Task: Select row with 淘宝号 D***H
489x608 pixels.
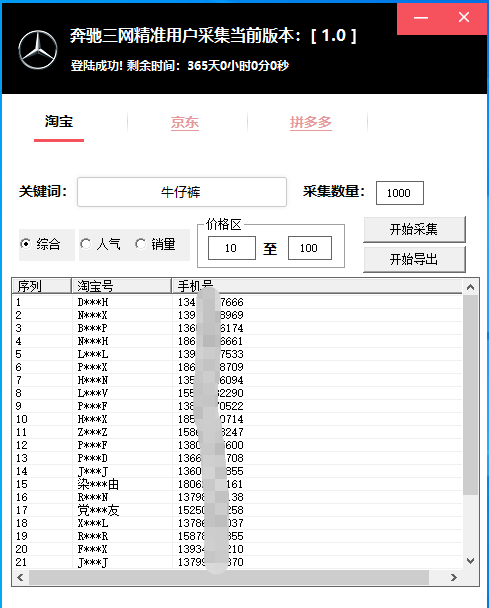Action: (237, 302)
